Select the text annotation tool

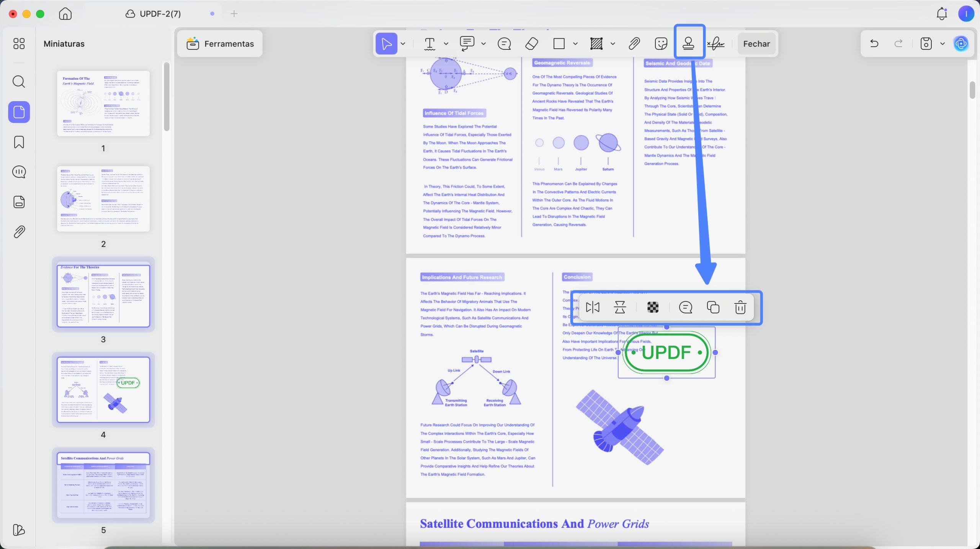(x=430, y=44)
